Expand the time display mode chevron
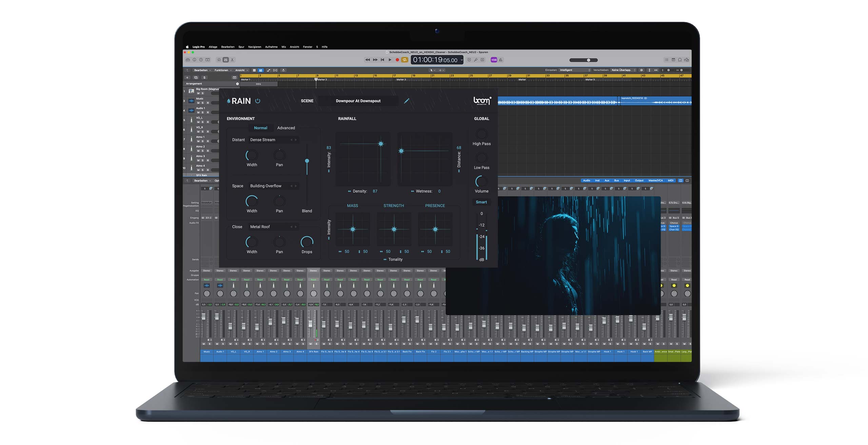868x445 pixels. coord(461,60)
